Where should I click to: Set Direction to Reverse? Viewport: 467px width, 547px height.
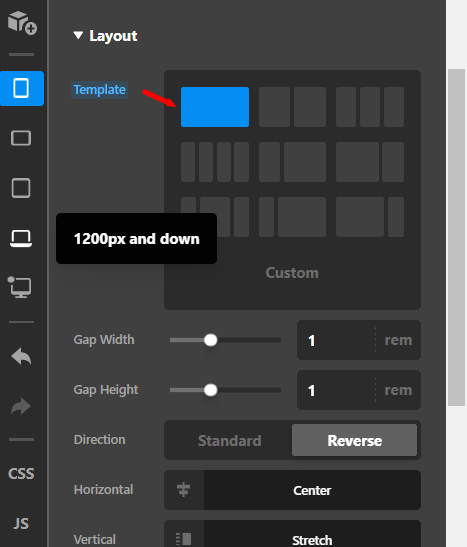(354, 441)
